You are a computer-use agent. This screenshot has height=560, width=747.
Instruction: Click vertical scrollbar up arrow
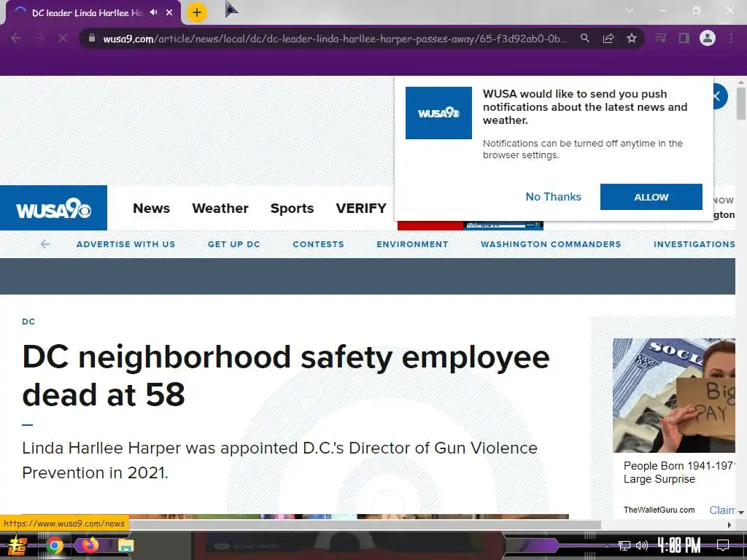click(x=741, y=82)
